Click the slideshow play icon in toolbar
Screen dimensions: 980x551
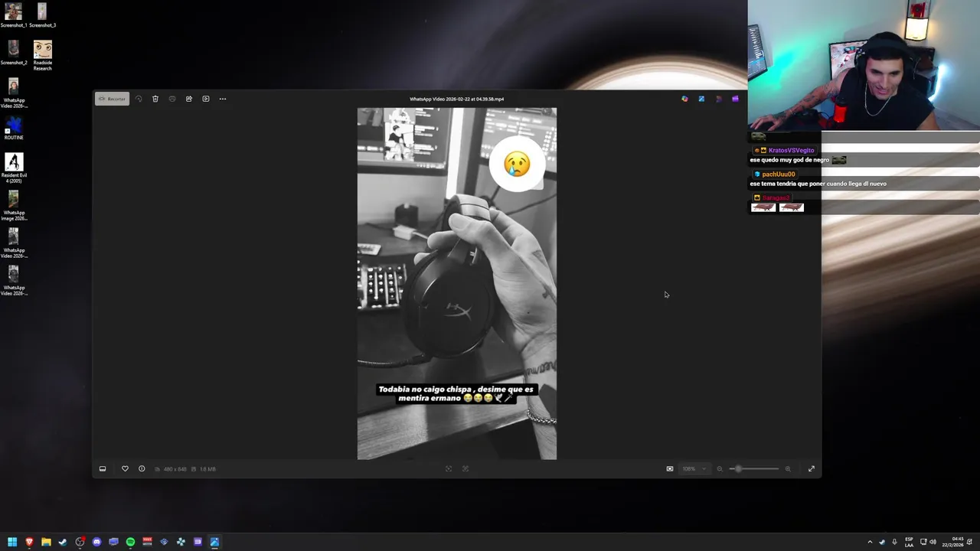coord(206,99)
